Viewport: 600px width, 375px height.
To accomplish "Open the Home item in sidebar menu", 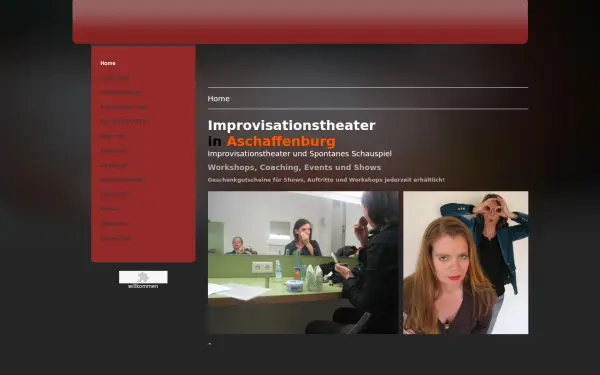I will coord(108,63).
